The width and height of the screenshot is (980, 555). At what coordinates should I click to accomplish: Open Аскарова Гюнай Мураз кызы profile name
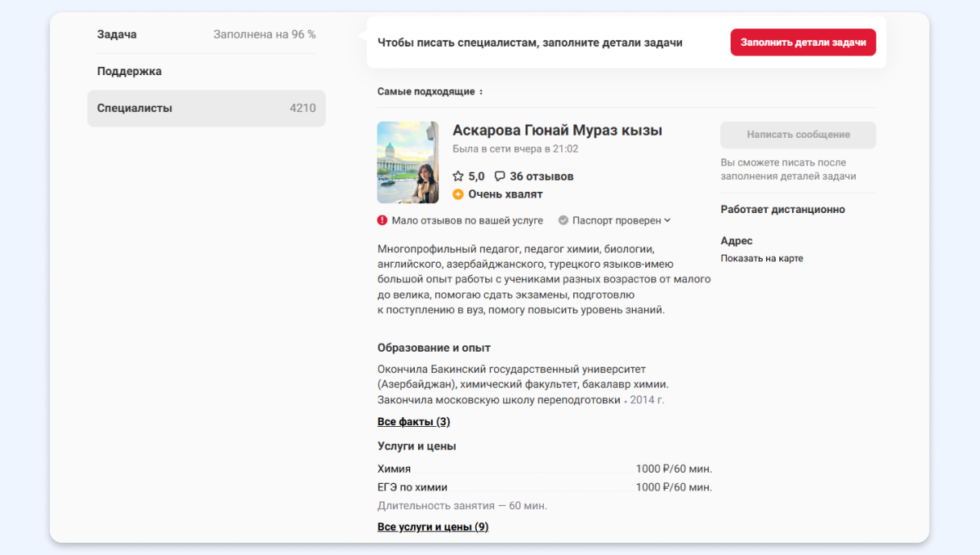[557, 131]
